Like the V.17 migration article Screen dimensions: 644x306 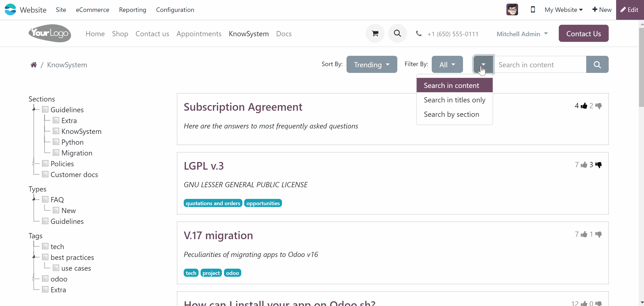point(584,234)
